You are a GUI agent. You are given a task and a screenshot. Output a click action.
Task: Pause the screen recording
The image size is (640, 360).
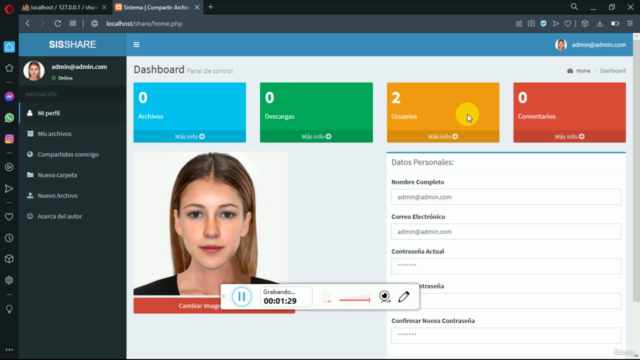click(x=242, y=296)
